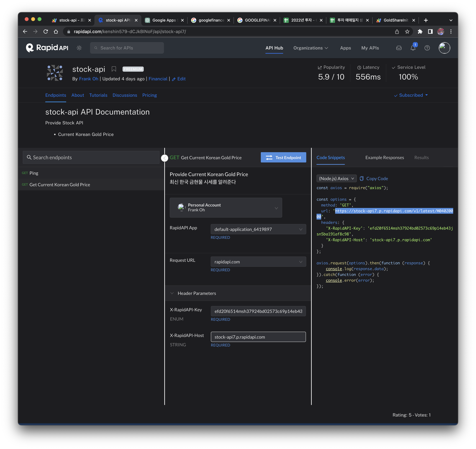The image size is (476, 449).
Task: Switch to the Pricing tab
Action: click(x=149, y=95)
